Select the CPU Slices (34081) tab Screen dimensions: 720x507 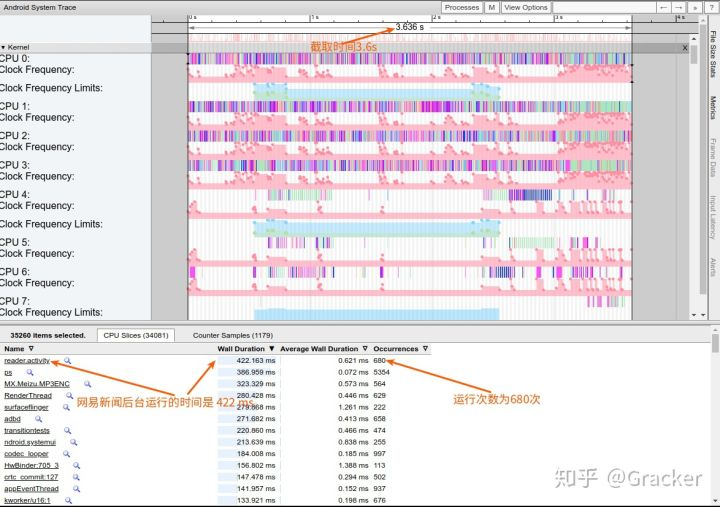tap(136, 335)
